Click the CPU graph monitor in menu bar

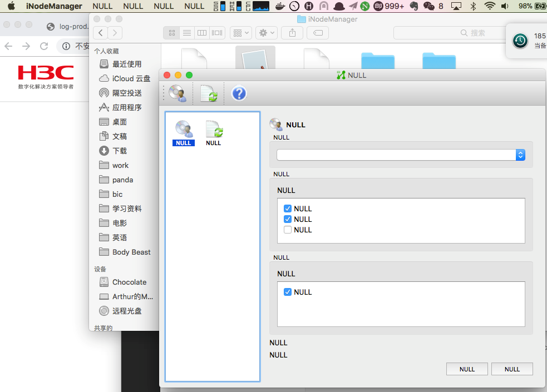(x=261, y=6)
